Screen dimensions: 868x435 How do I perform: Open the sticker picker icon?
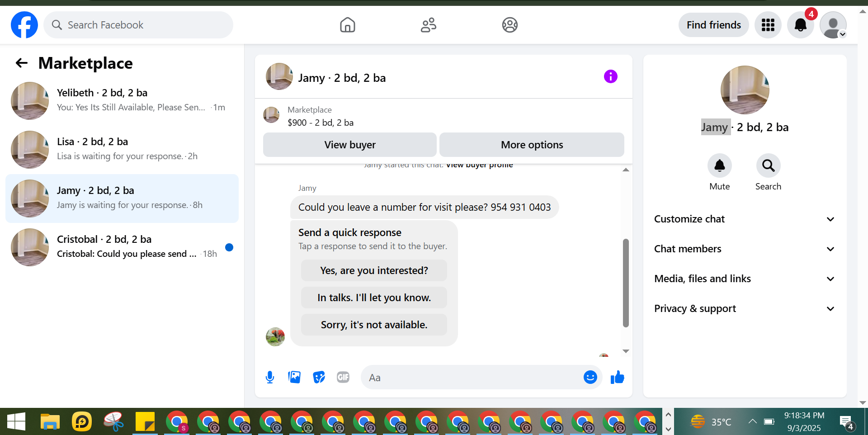tap(319, 377)
